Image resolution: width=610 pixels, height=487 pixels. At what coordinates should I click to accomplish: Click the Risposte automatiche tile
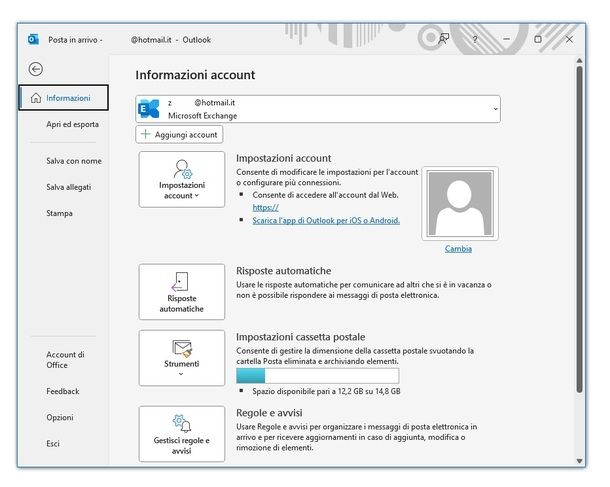click(182, 292)
